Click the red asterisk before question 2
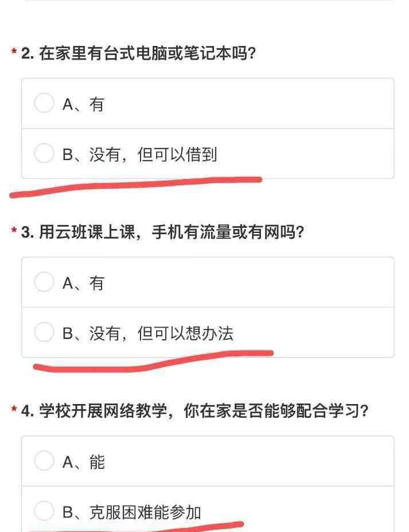Image resolution: width=409 pixels, height=532 pixels. [x=14, y=52]
